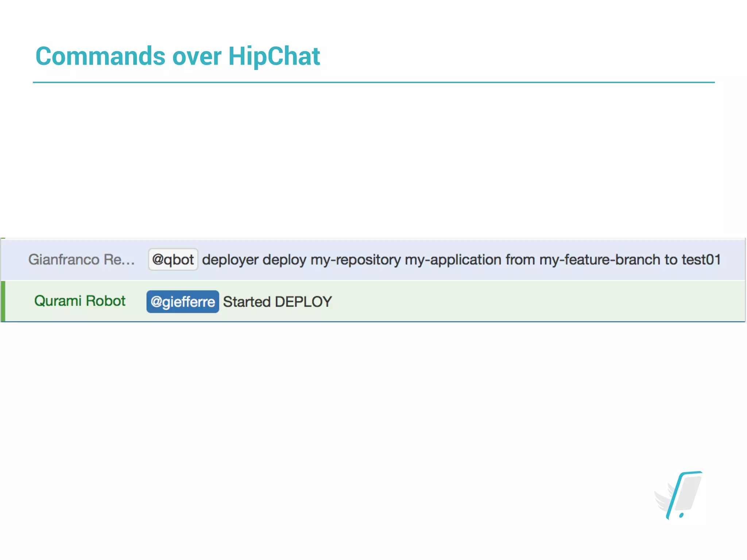Screen dimensions: 747x560
Task: Click the word 'test01' in the message
Action: pyautogui.click(x=701, y=260)
